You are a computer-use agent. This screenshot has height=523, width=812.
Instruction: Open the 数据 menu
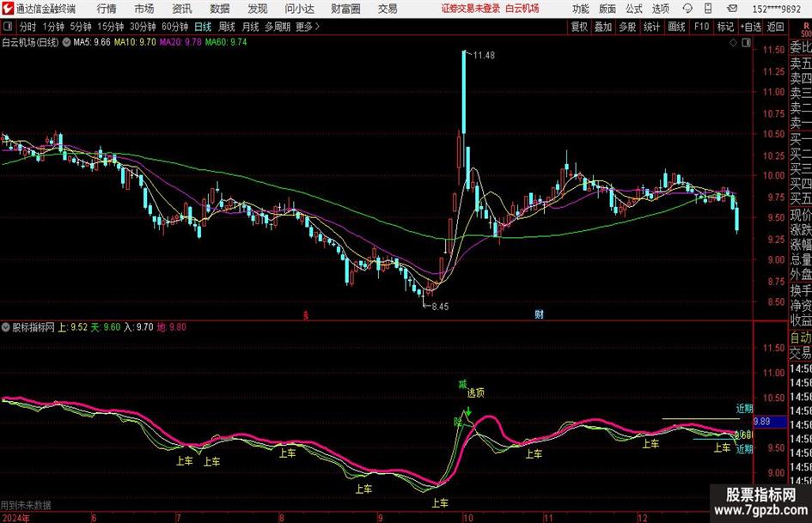(220, 9)
